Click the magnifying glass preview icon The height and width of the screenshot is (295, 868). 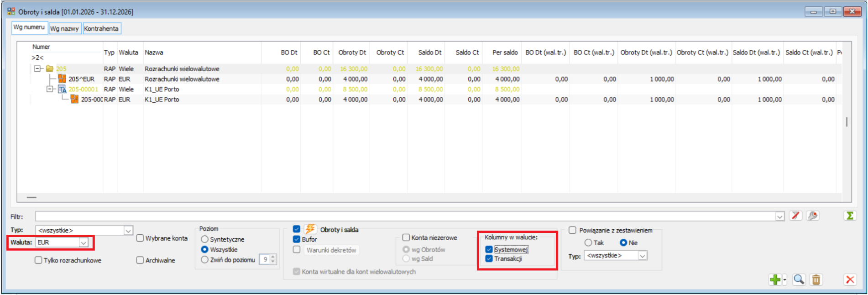coord(799,279)
